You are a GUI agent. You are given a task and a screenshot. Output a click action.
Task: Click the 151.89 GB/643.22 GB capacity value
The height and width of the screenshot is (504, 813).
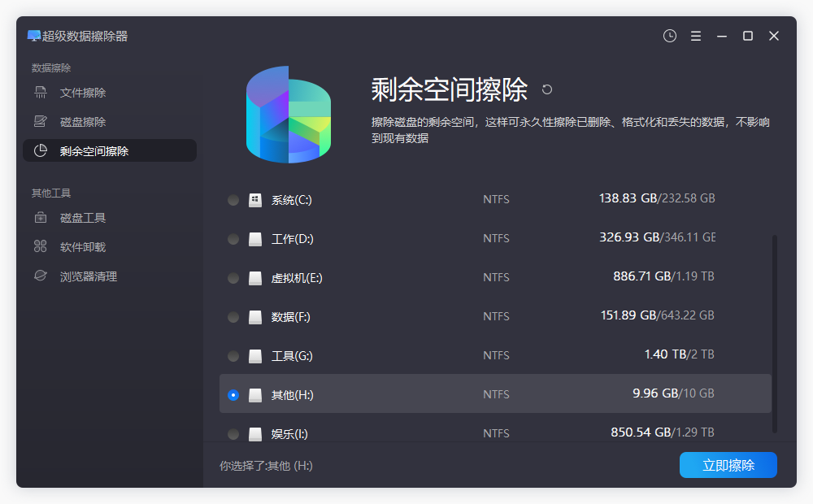point(658,315)
